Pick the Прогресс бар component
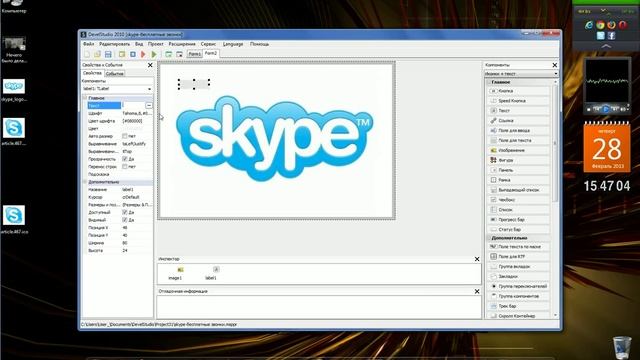 coord(518,220)
